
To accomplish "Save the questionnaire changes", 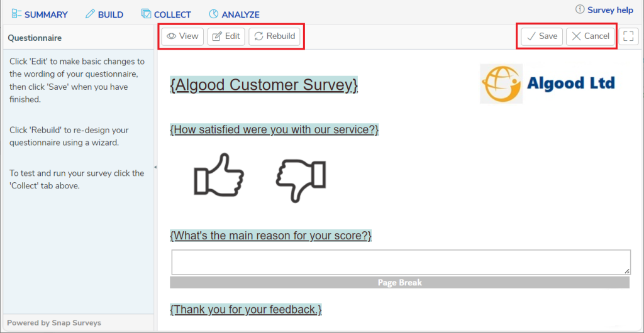I will tap(541, 36).
